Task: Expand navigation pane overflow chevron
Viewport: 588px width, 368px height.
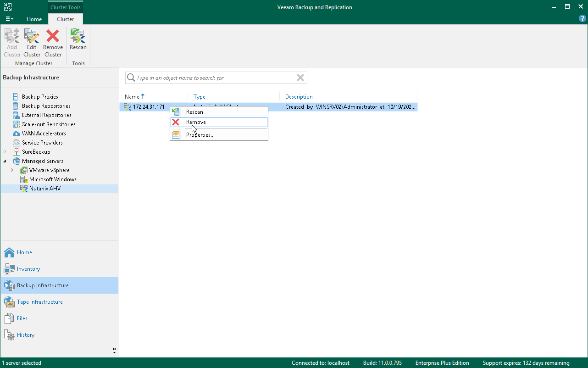Action: click(x=114, y=351)
